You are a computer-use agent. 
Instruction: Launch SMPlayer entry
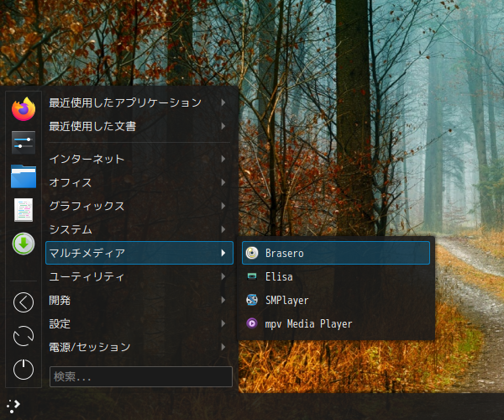pos(335,300)
